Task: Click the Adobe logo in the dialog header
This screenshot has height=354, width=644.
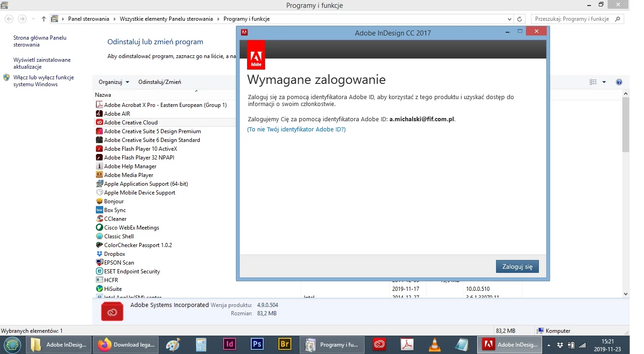Action: [x=256, y=55]
